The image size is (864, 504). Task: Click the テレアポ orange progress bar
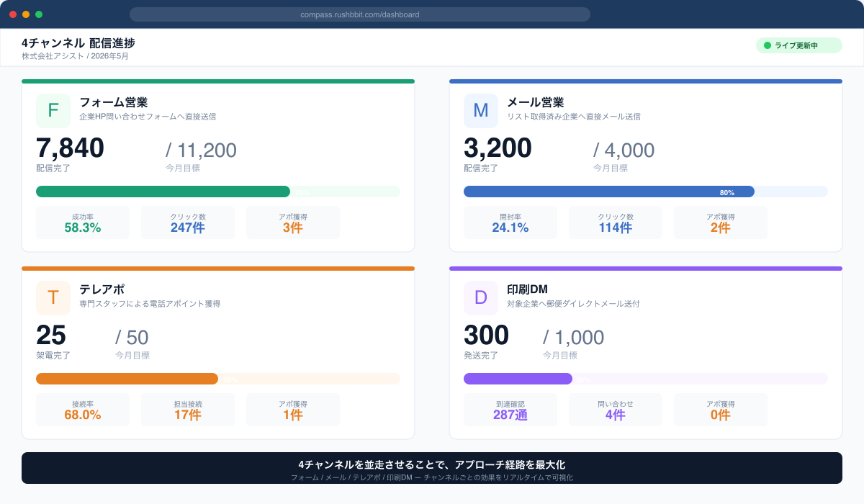click(218, 379)
